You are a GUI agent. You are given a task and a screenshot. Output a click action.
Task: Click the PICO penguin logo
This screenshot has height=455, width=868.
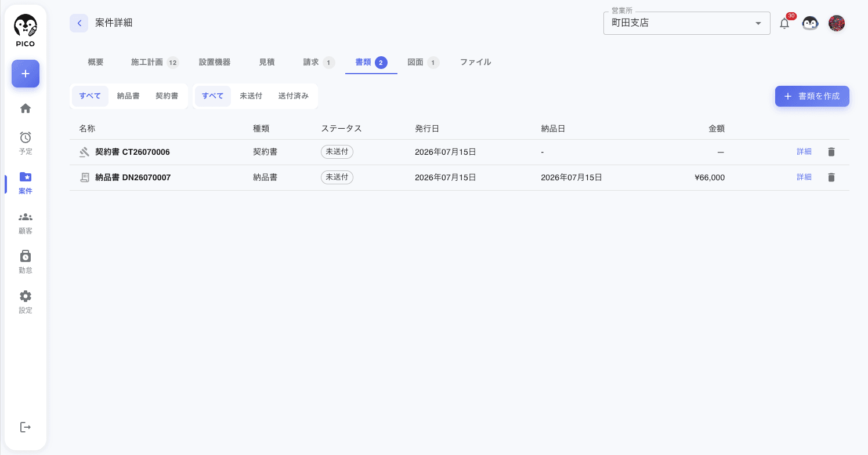point(26,30)
